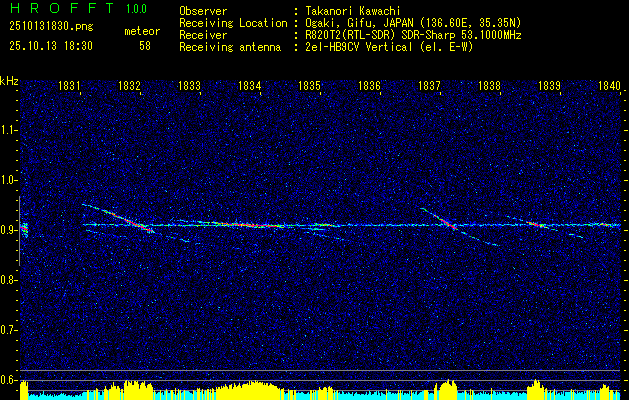Click the 1831 time marker
The height and width of the screenshot is (400, 629).
70,87
